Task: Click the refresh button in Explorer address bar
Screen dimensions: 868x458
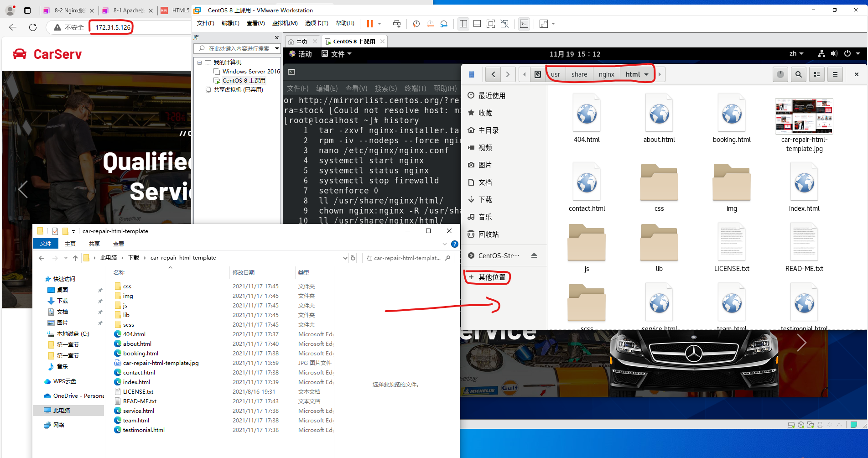Action: (x=353, y=258)
